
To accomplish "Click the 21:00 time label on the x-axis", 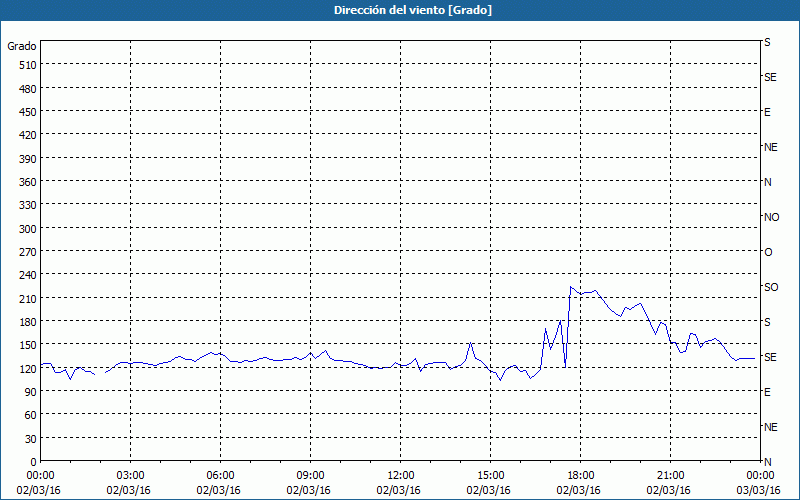I will (670, 476).
